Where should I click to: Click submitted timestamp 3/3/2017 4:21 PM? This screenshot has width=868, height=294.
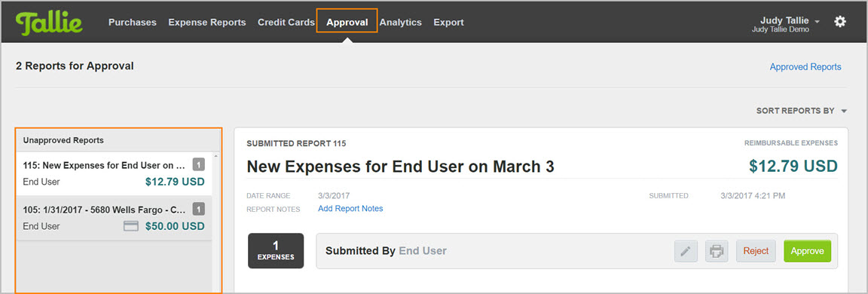pyautogui.click(x=753, y=195)
